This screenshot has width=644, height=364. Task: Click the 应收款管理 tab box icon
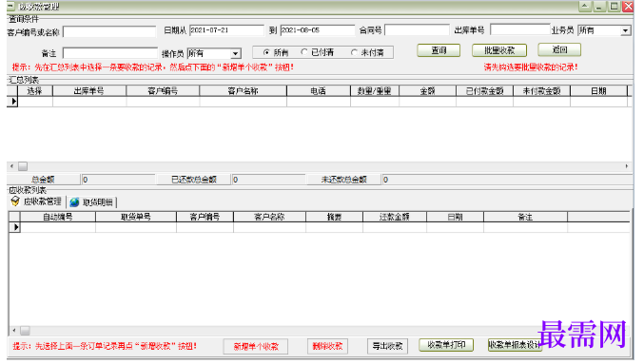(15, 201)
